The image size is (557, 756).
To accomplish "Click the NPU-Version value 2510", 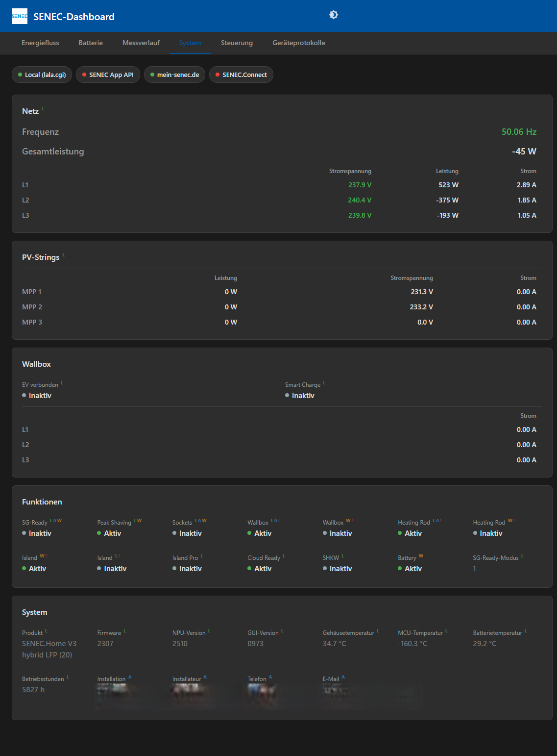I will [x=180, y=644].
